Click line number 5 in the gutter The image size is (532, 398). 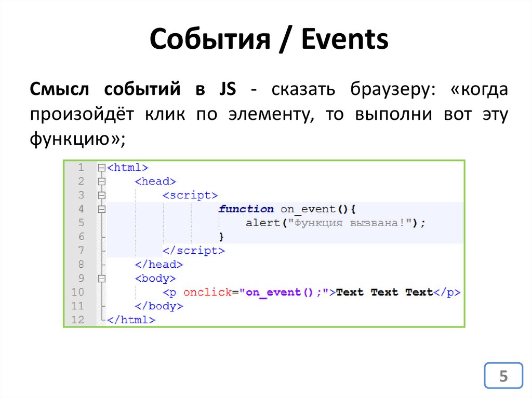[81, 223]
